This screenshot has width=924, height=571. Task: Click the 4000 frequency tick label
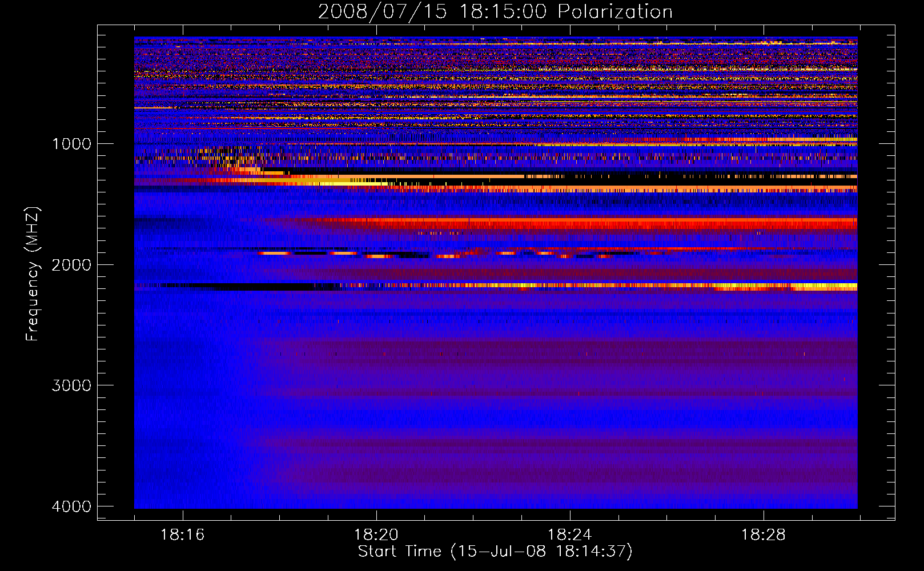[71, 506]
